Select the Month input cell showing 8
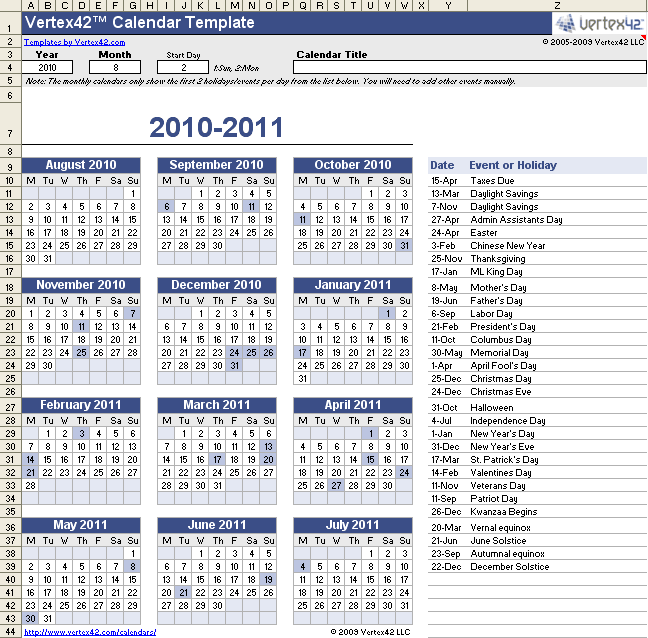Screen dimensions: 648x638 (115, 67)
